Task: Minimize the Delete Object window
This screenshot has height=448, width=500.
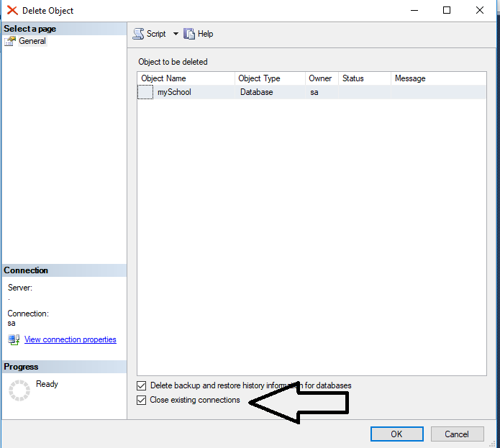Action: [414, 11]
